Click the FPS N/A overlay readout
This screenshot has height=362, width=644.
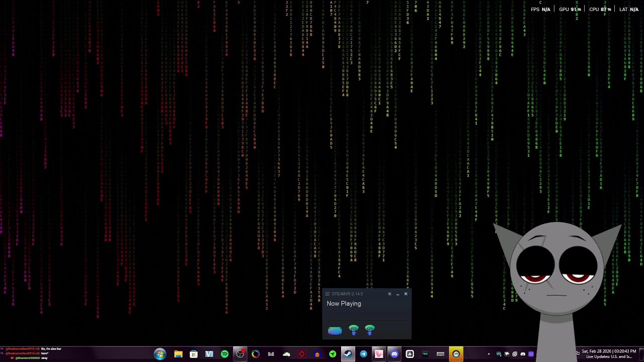(540, 10)
